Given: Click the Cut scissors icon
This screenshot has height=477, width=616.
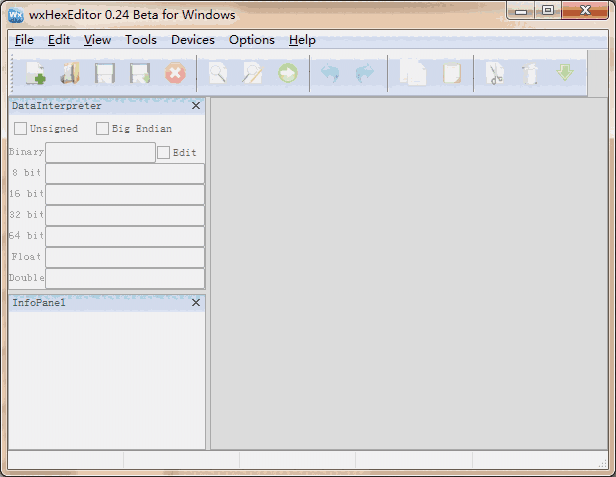Looking at the screenshot, I should coord(495,73).
